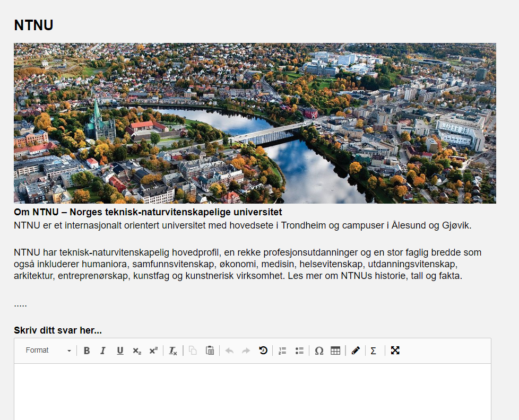
Task: Insert a special character with Omega
Action: point(319,351)
